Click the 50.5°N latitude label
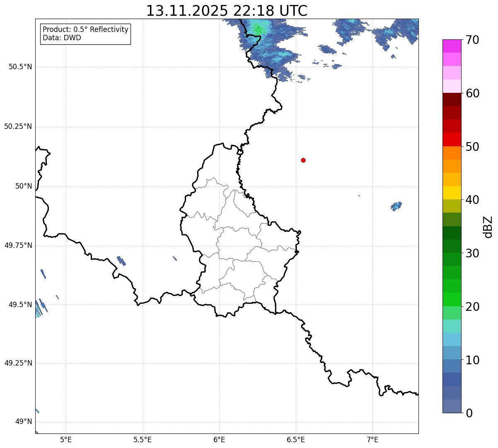Screen dimensions: 498x448 pyautogui.click(x=20, y=67)
